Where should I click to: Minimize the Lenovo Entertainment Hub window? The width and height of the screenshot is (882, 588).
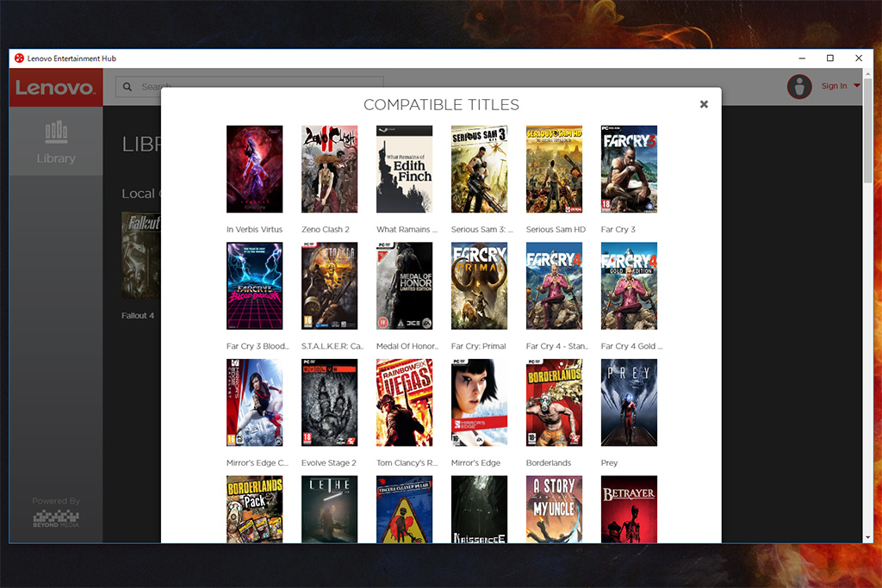[802, 58]
